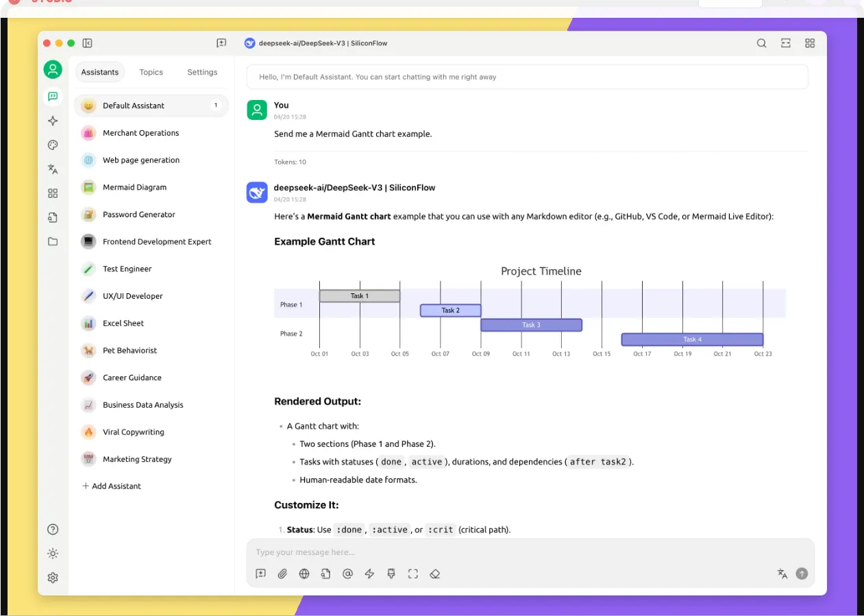Open quick phrases lightning icon
Screen dimensions: 864x616
click(x=369, y=574)
